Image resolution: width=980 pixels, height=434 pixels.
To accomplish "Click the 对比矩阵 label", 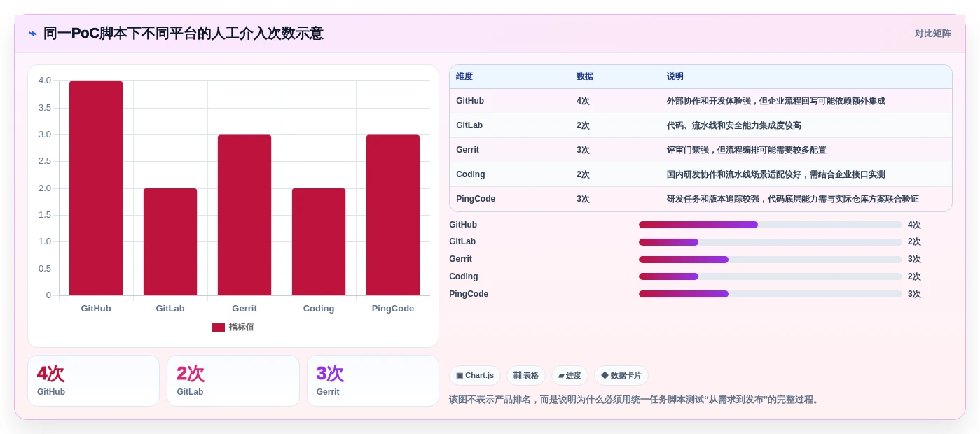I will [x=932, y=34].
